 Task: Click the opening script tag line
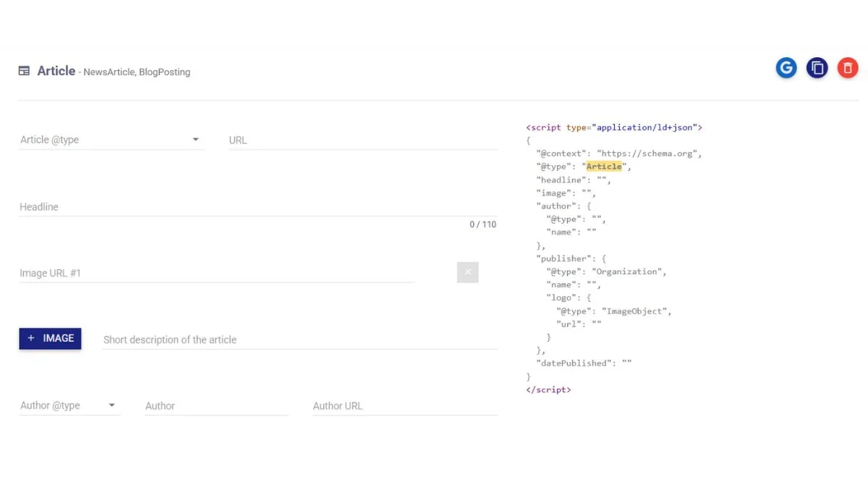pos(614,127)
